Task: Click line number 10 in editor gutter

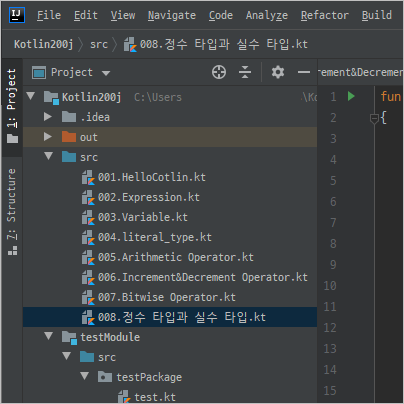Action: (330, 286)
